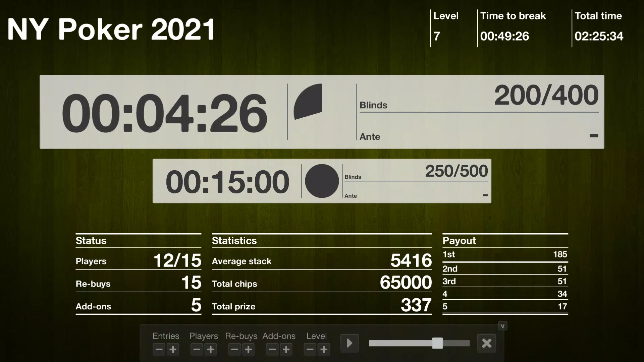The height and width of the screenshot is (362, 644).
Task: Click the plus button under Add-ons
Action: point(286,349)
